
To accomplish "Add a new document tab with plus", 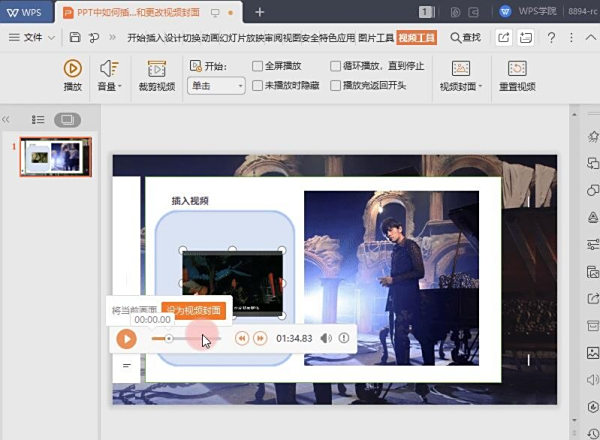I will 259,12.
